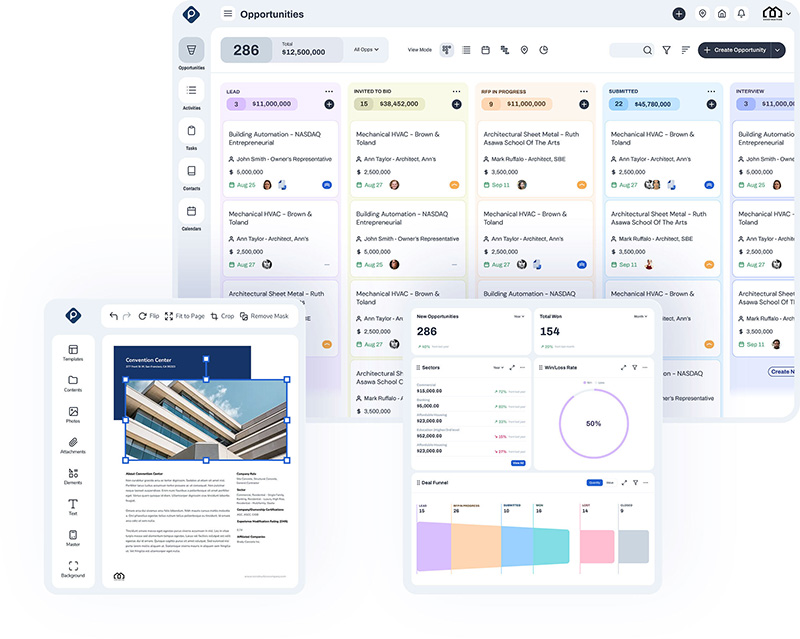Image resolution: width=800 pixels, height=639 pixels.
Task: Choose the Text tool in the editor
Action: pyautogui.click(x=73, y=506)
